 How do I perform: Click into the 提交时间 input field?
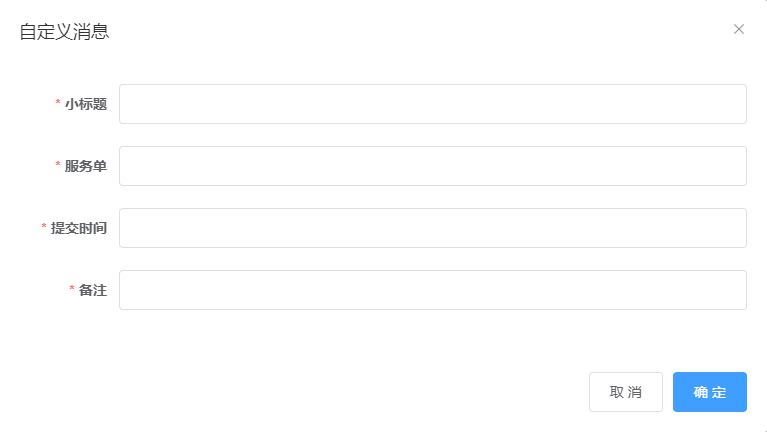coord(432,228)
